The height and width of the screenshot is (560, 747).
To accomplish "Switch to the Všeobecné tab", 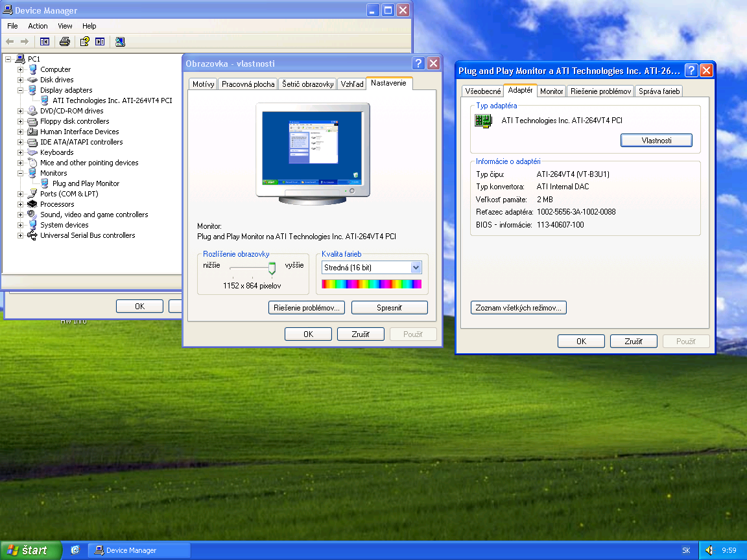I will [483, 91].
